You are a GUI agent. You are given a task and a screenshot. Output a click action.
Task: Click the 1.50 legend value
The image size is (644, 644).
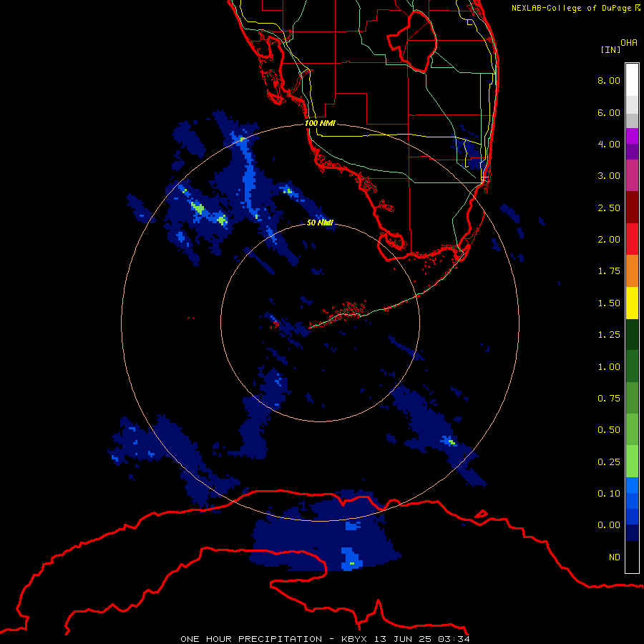609,303
